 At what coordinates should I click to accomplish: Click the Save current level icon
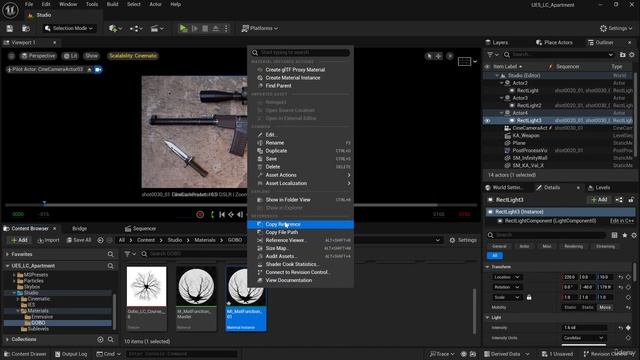coord(10,28)
